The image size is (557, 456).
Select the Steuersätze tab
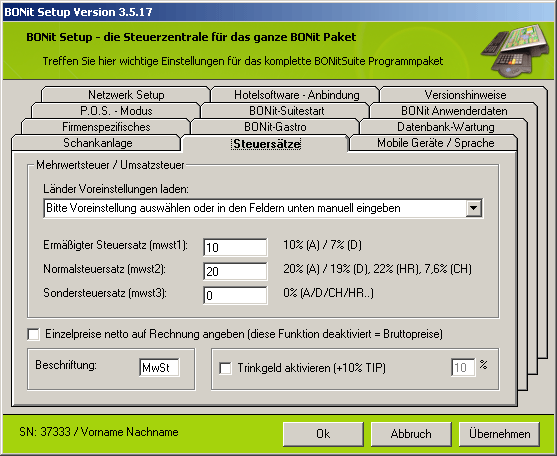(266, 144)
